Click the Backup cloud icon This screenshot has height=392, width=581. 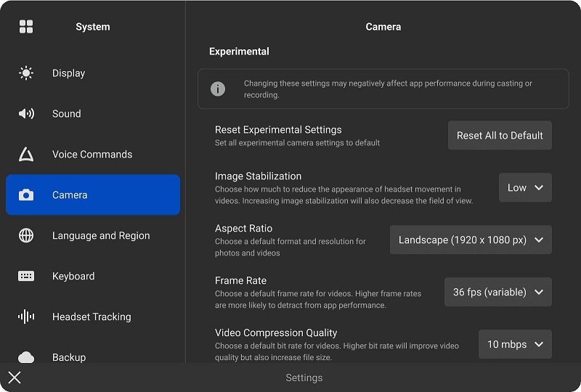coord(26,357)
